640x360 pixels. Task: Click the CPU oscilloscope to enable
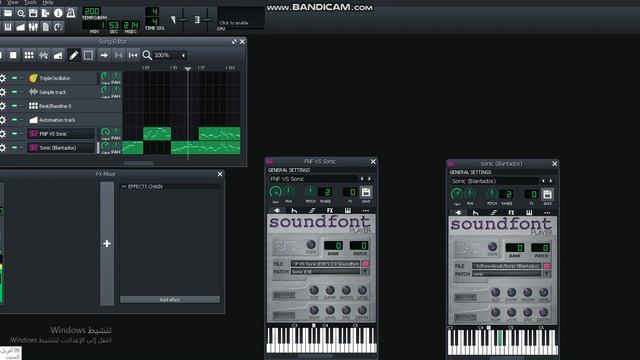241,17
